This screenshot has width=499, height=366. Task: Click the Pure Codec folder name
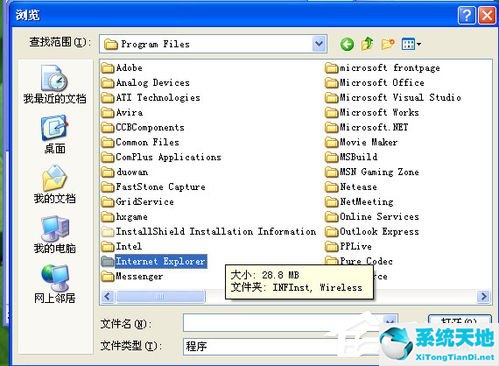[x=366, y=261]
